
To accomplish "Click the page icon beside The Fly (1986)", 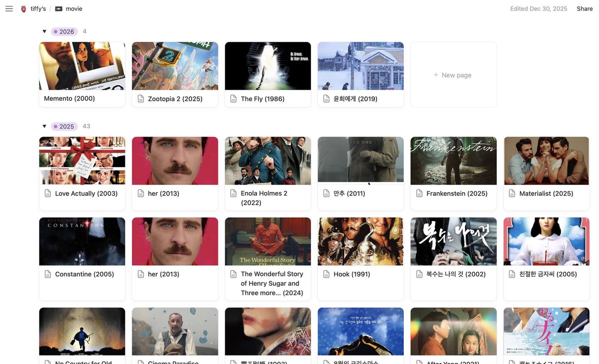I will coord(234,99).
